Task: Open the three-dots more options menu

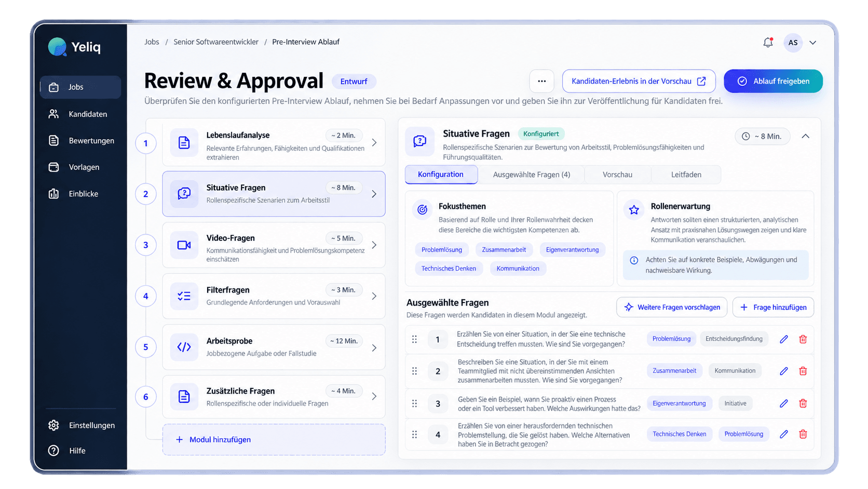Action: (x=541, y=81)
